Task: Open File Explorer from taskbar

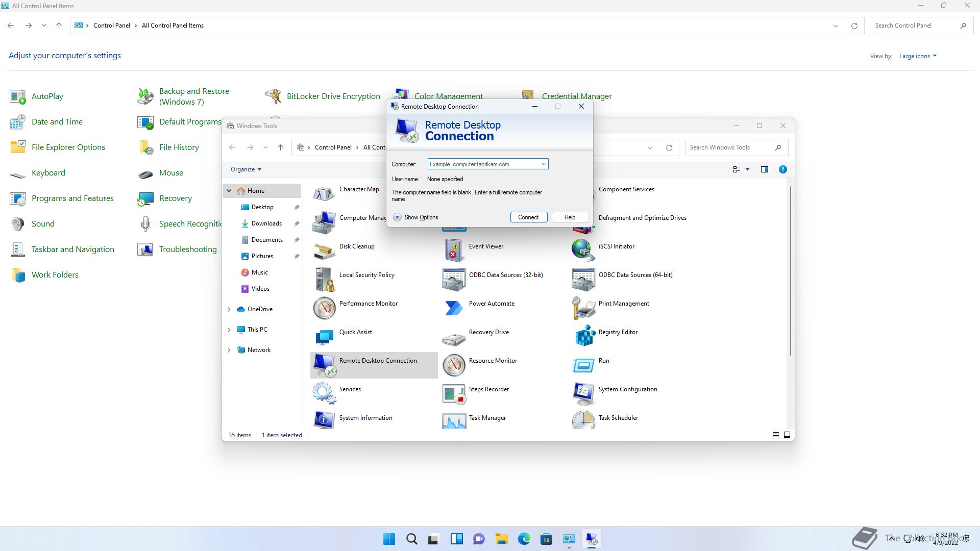Action: click(x=501, y=539)
